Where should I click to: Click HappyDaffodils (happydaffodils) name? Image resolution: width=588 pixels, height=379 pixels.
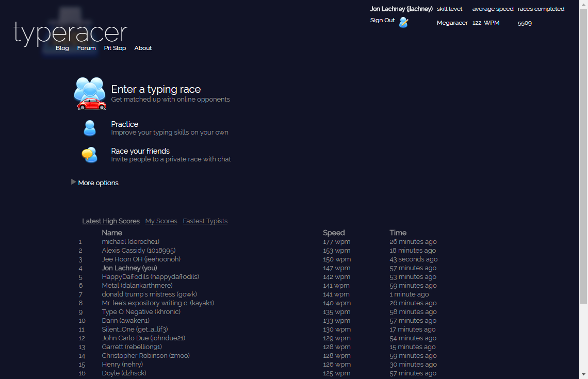pyautogui.click(x=151, y=277)
